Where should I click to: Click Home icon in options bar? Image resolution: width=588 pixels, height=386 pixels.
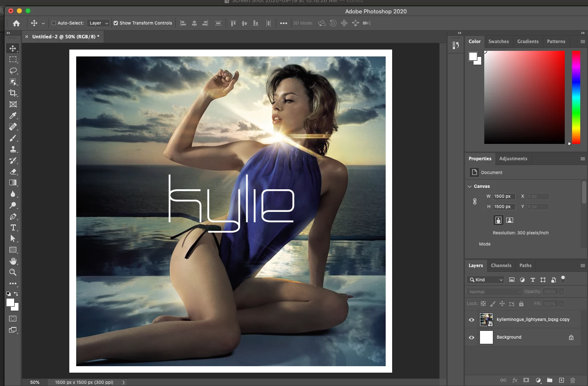(x=16, y=23)
